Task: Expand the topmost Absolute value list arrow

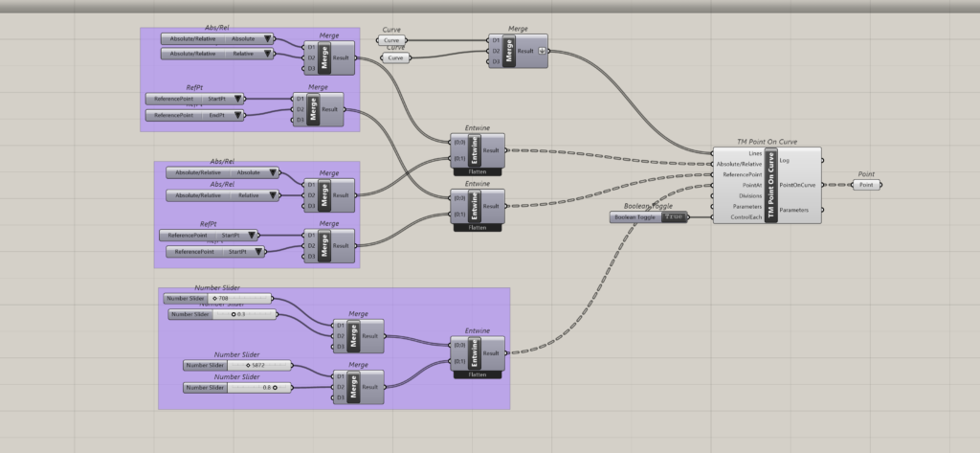Action: 269,39
